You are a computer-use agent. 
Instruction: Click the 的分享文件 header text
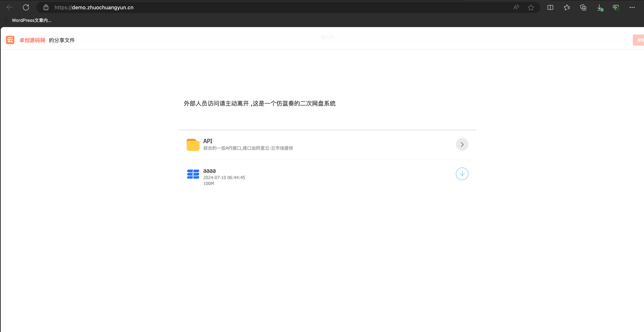(62, 40)
